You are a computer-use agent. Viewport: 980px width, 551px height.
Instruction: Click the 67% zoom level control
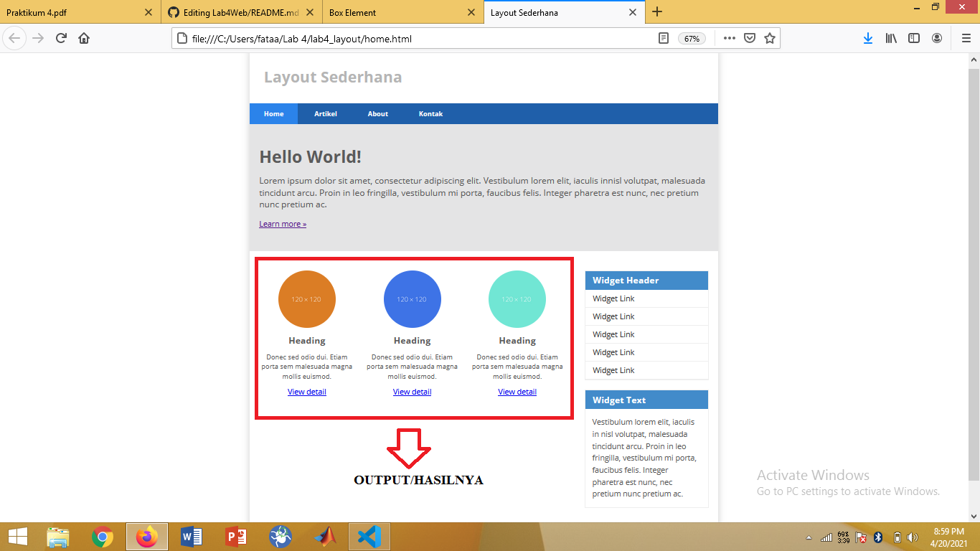coord(692,38)
